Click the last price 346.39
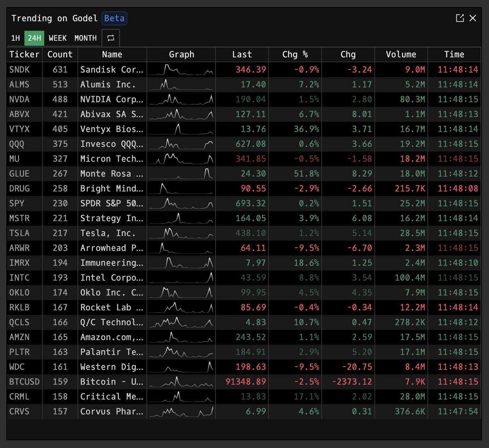 (x=251, y=70)
